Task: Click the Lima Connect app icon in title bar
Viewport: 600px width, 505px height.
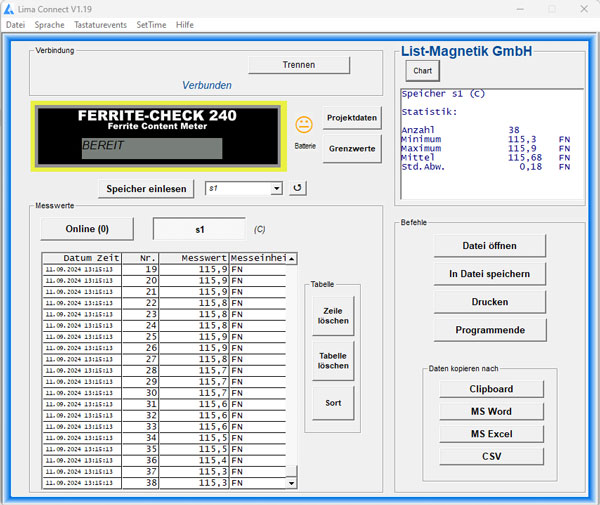Action: 10,8
